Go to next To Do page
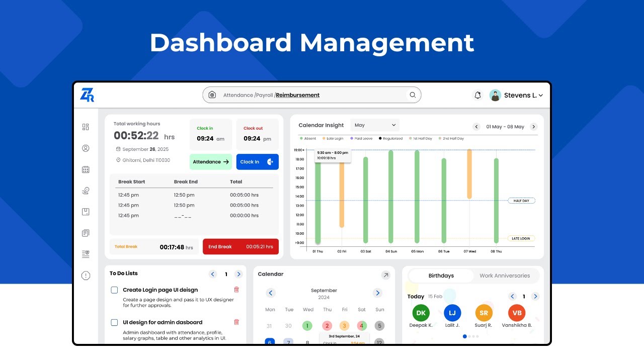The image size is (644, 362). pyautogui.click(x=239, y=274)
